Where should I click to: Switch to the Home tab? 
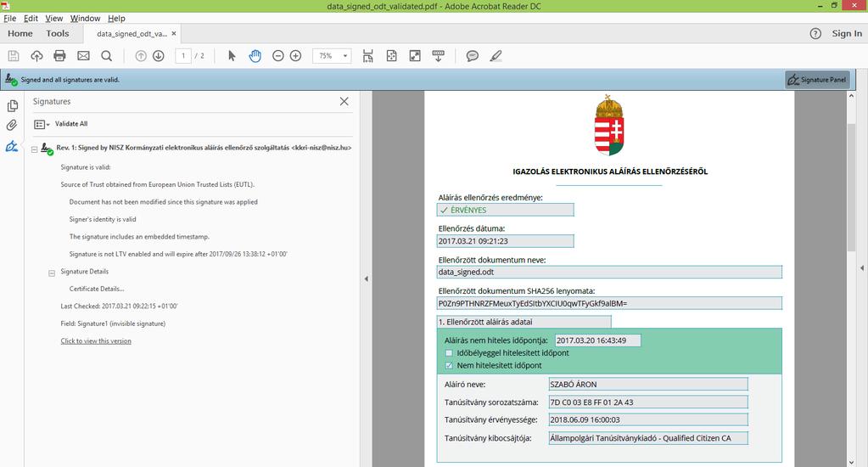pyautogui.click(x=20, y=34)
